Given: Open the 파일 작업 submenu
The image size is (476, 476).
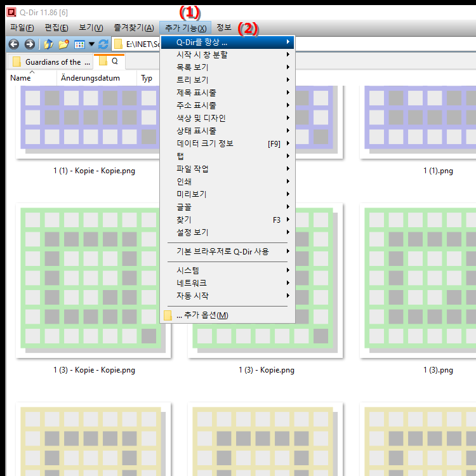Looking at the screenshot, I should pyautogui.click(x=227, y=169).
